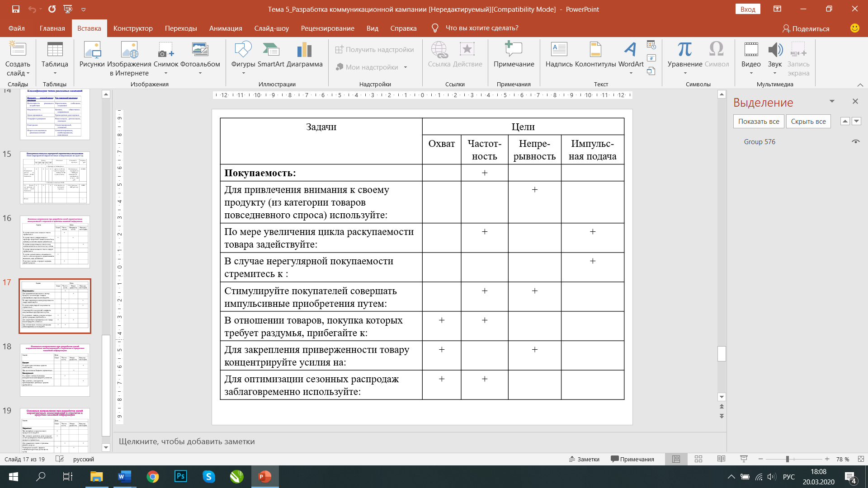Click the Redo/repeat icon
868x488 pixels.
tap(52, 9)
